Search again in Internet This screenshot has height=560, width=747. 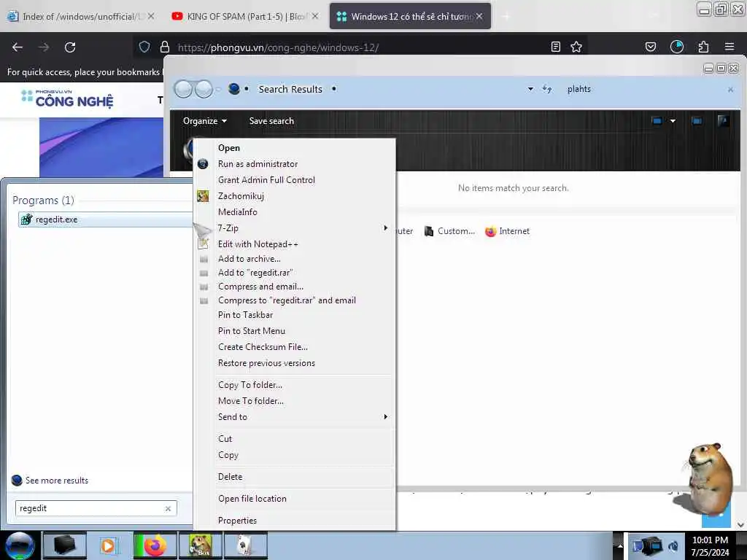click(508, 231)
